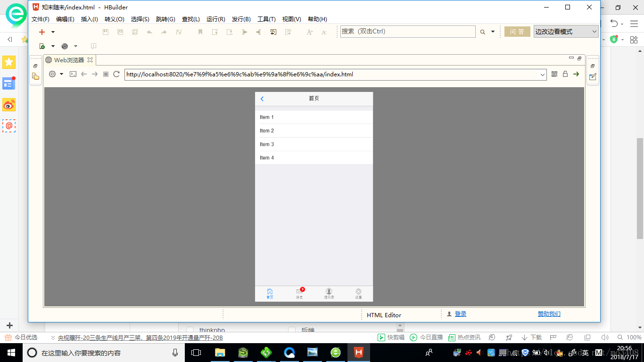644x362 pixels.
Task: Click the Save All icon
Action: click(x=120, y=32)
